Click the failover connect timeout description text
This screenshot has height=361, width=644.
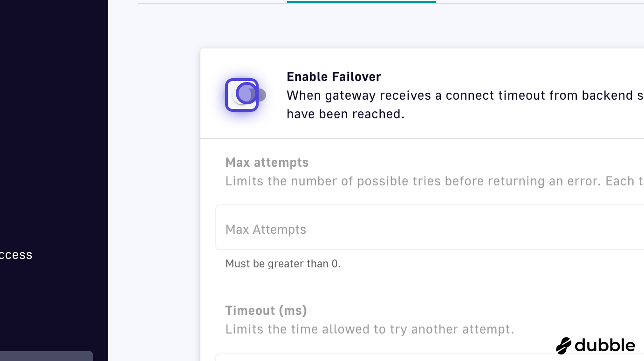[464, 95]
